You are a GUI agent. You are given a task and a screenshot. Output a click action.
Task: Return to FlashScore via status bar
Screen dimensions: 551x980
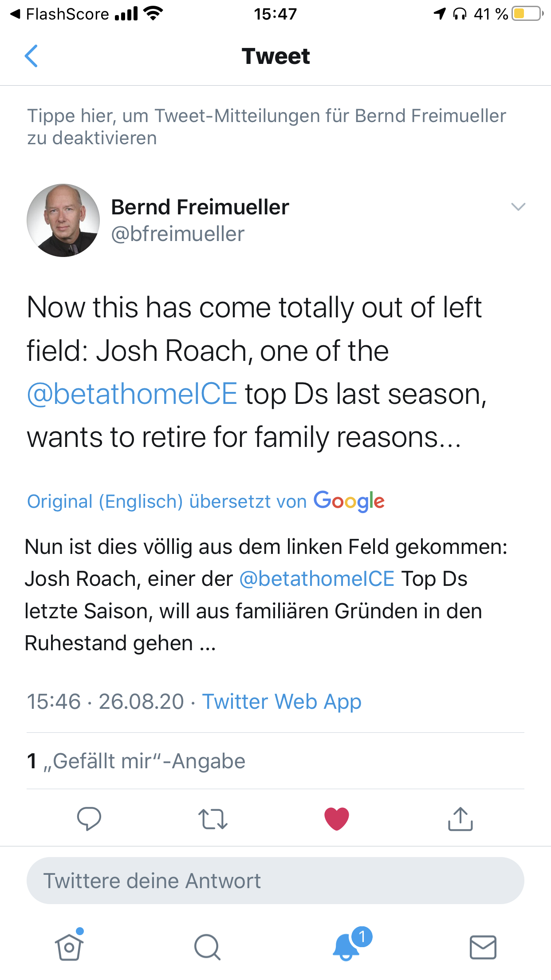pos(60,14)
